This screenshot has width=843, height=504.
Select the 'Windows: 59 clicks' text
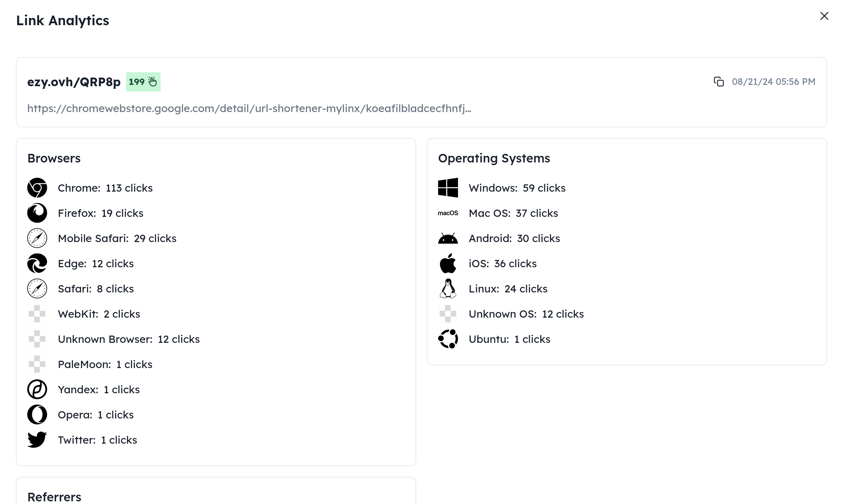[x=517, y=188]
